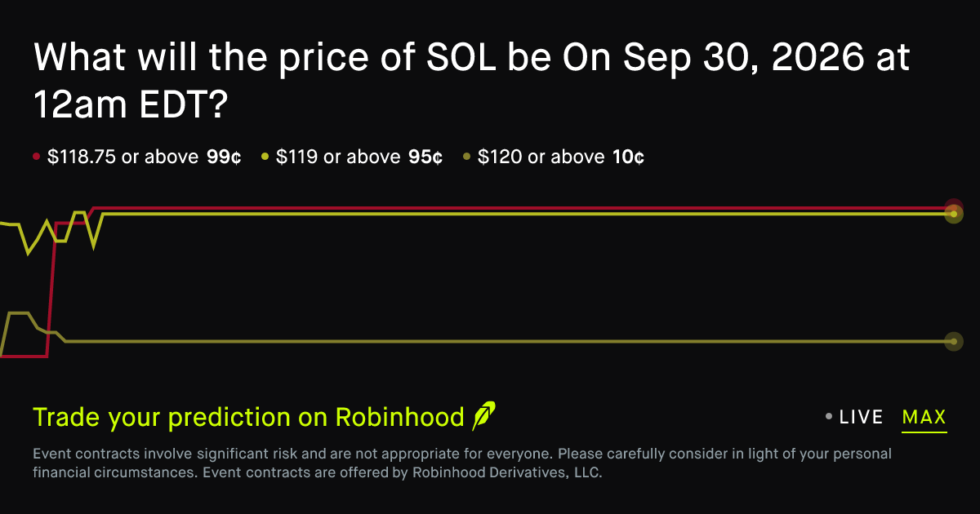Image resolution: width=980 pixels, height=514 pixels.
Task: Click the SOL price question title
Action: (472, 81)
